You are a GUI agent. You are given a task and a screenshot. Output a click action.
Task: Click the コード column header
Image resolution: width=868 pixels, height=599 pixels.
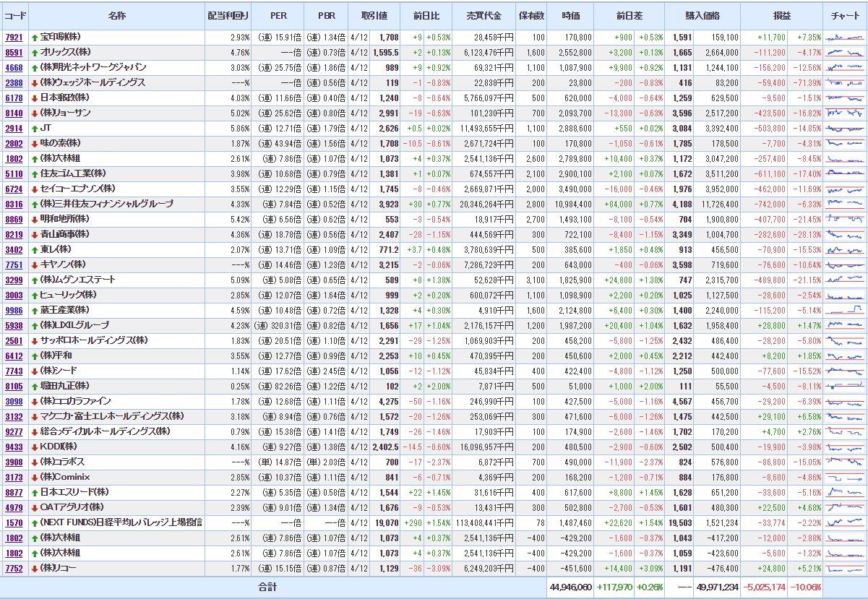point(15,15)
